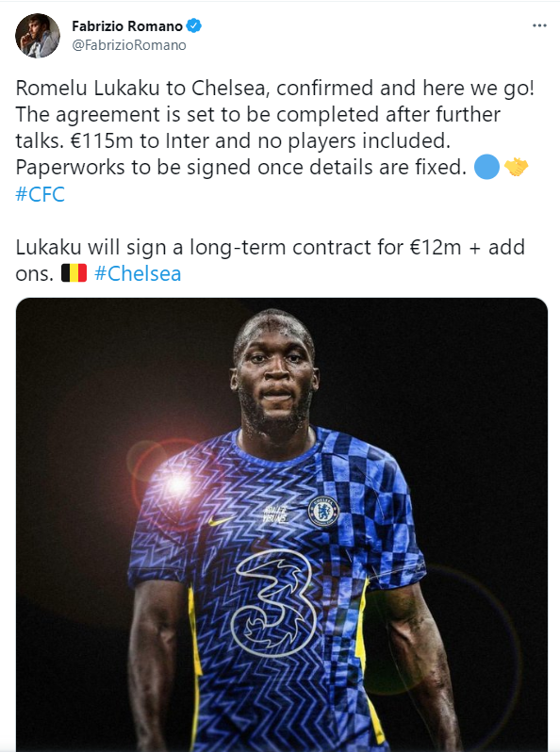
Task: Click the blue verified checkmark badge
Action: 193,25
